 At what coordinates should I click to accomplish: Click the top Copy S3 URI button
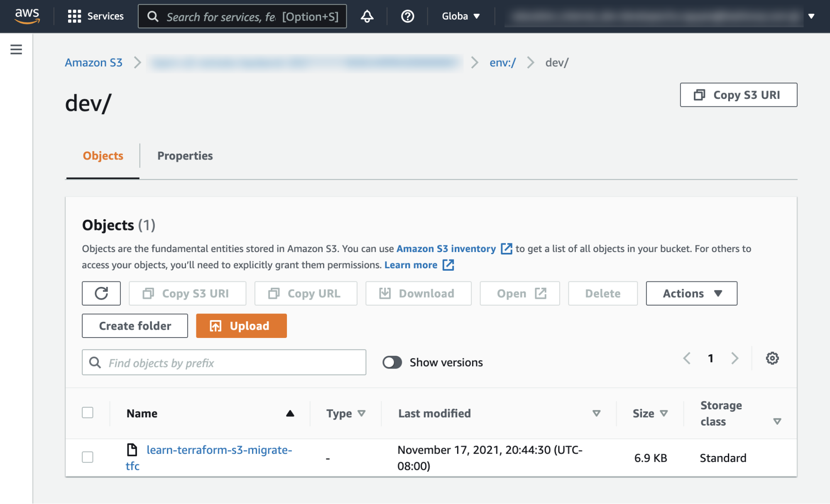738,95
